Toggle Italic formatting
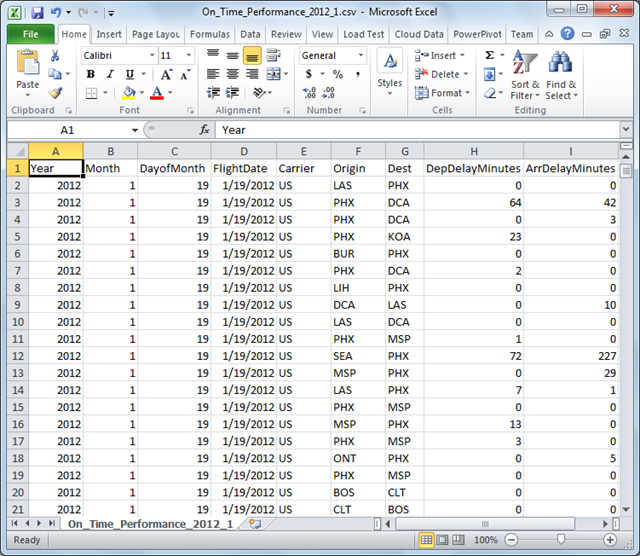Viewport: 640px width, 556px height. [x=108, y=74]
